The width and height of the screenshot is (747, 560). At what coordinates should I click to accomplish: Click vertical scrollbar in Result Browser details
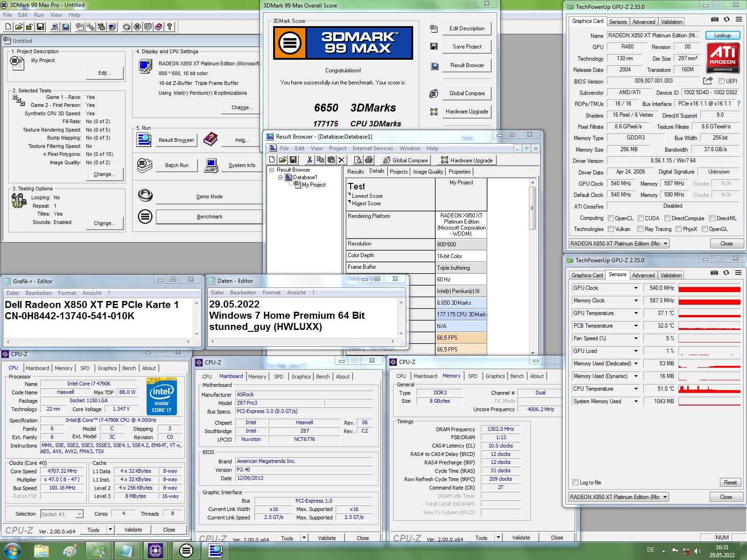point(532,266)
